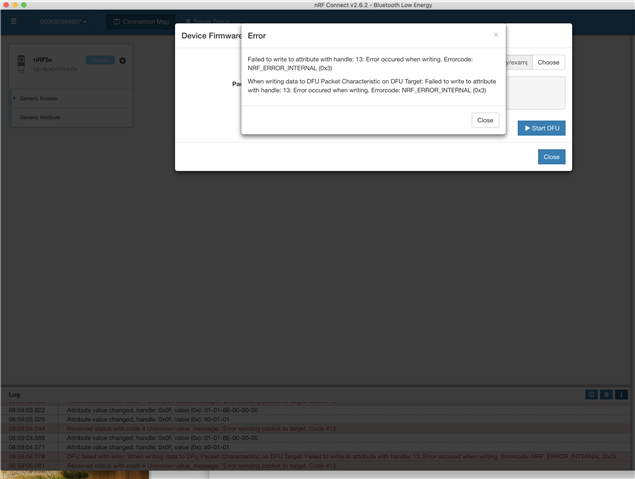Click middle log panel toolbar icon
Image resolution: width=635 pixels, height=479 pixels.
click(x=606, y=395)
